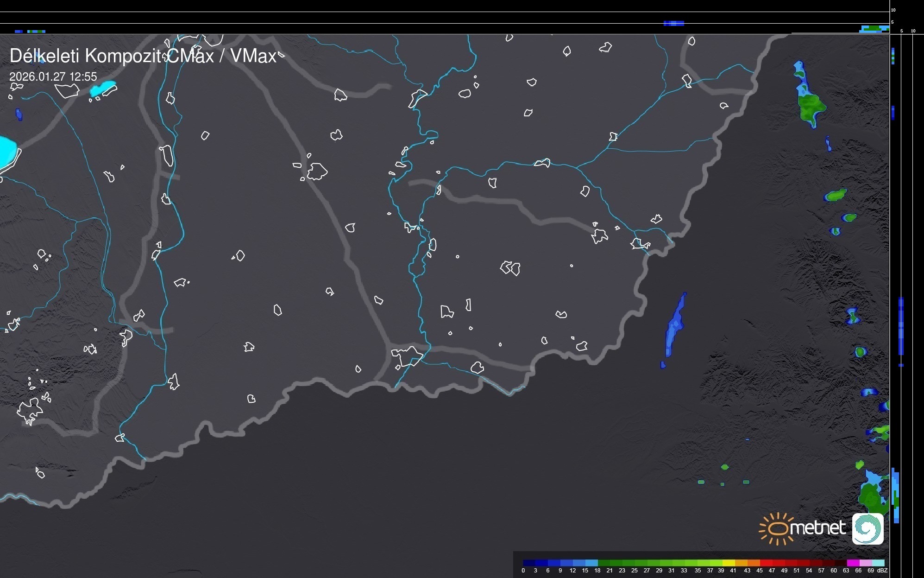Image resolution: width=924 pixels, height=578 pixels.
Task: Pick the yellow 39 dBZ legend swatch
Action: [729, 563]
